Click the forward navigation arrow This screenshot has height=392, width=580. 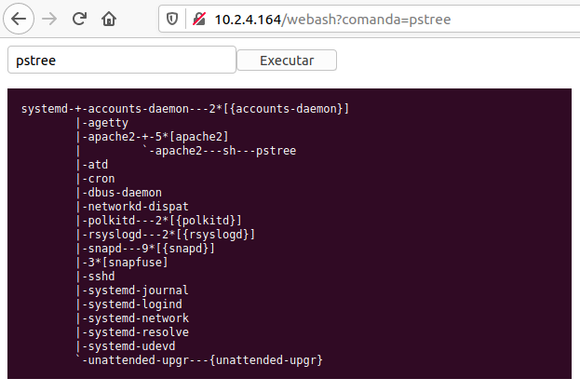[x=49, y=19]
